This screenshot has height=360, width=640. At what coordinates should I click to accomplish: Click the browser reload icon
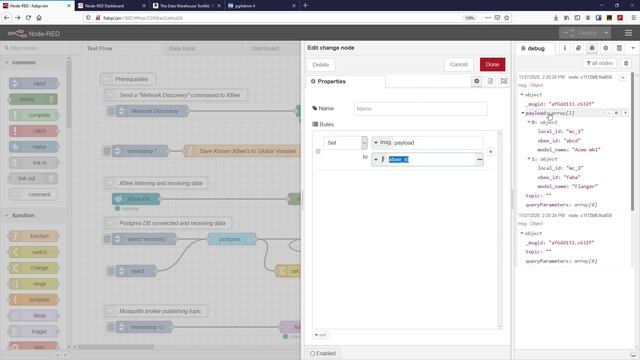(28, 18)
